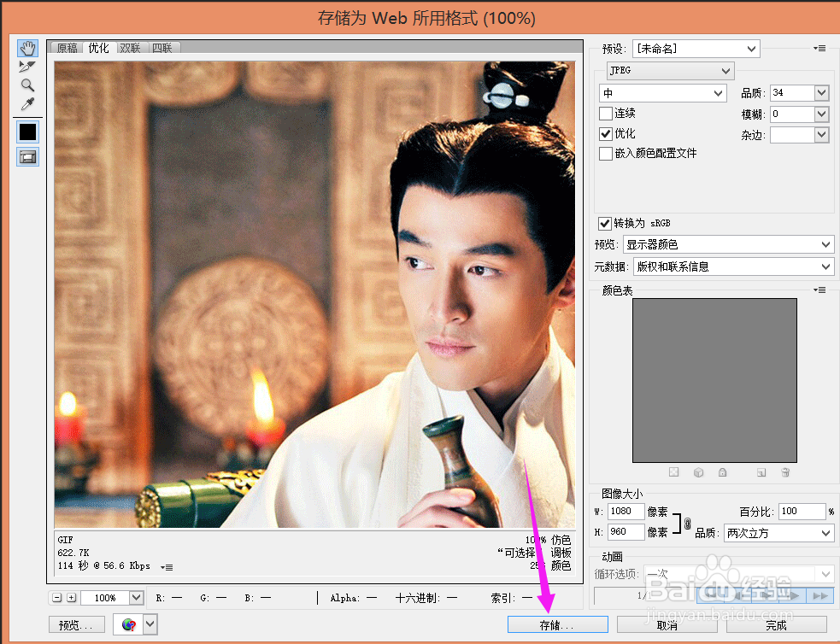Toggle the constrain proportions chain link icon
This screenshot has height=644, width=840.
[x=687, y=523]
